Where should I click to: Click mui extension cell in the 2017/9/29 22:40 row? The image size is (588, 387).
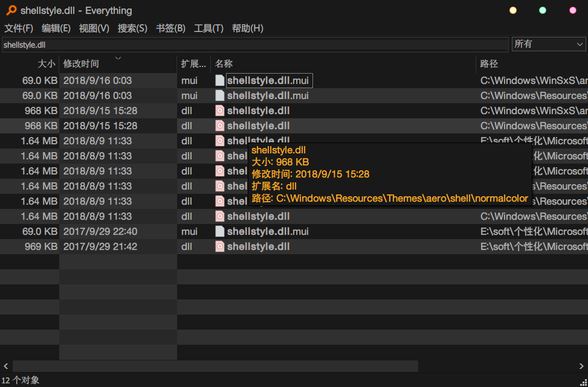pyautogui.click(x=189, y=231)
